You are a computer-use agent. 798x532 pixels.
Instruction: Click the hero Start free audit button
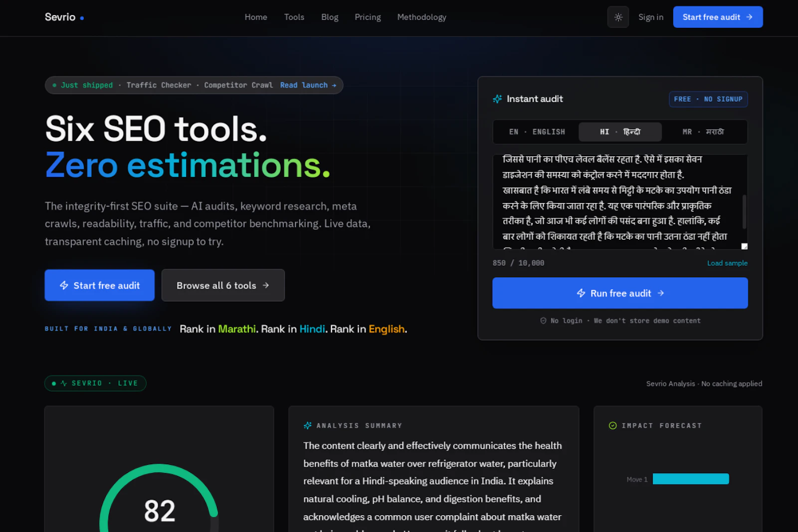pyautogui.click(x=100, y=285)
